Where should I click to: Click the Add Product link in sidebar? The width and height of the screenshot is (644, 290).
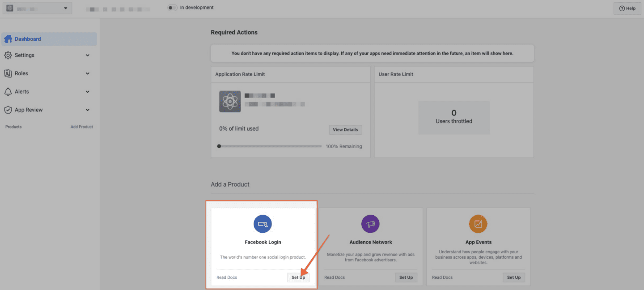click(82, 127)
